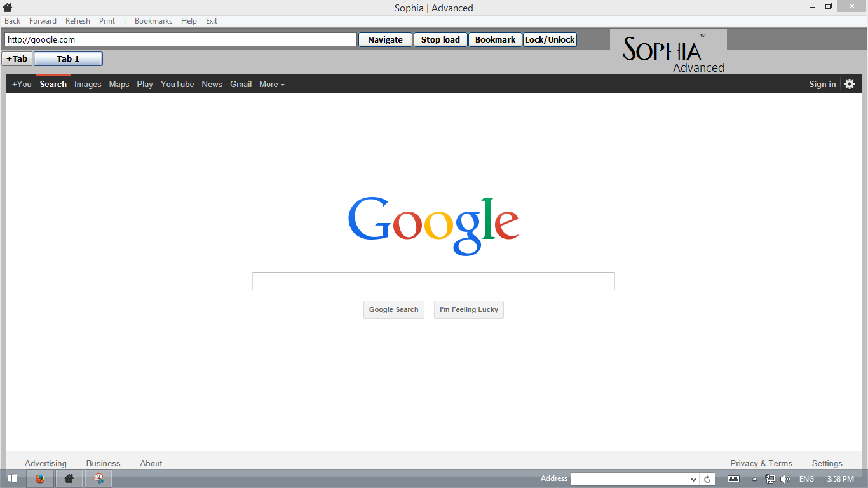Image resolution: width=868 pixels, height=488 pixels.
Task: Open the Google settings gear icon
Action: (850, 83)
